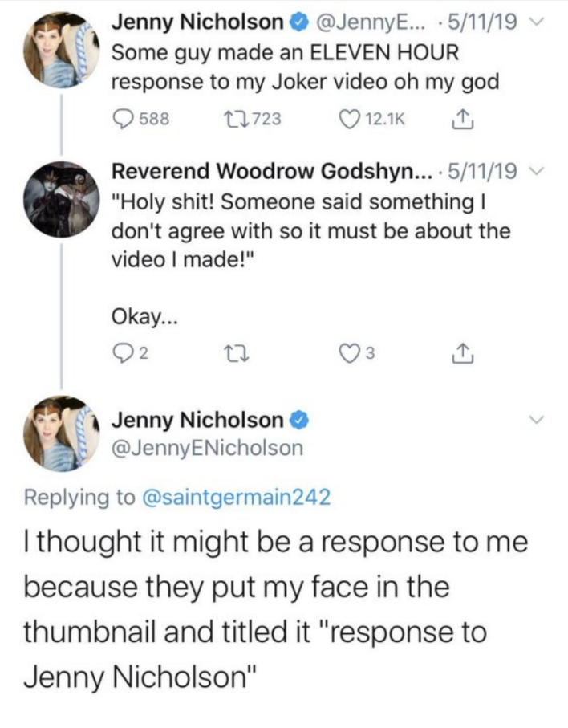Share Jenny's Joker video tweet
Image resolution: width=568 pixels, height=728 pixels.
tap(460, 119)
